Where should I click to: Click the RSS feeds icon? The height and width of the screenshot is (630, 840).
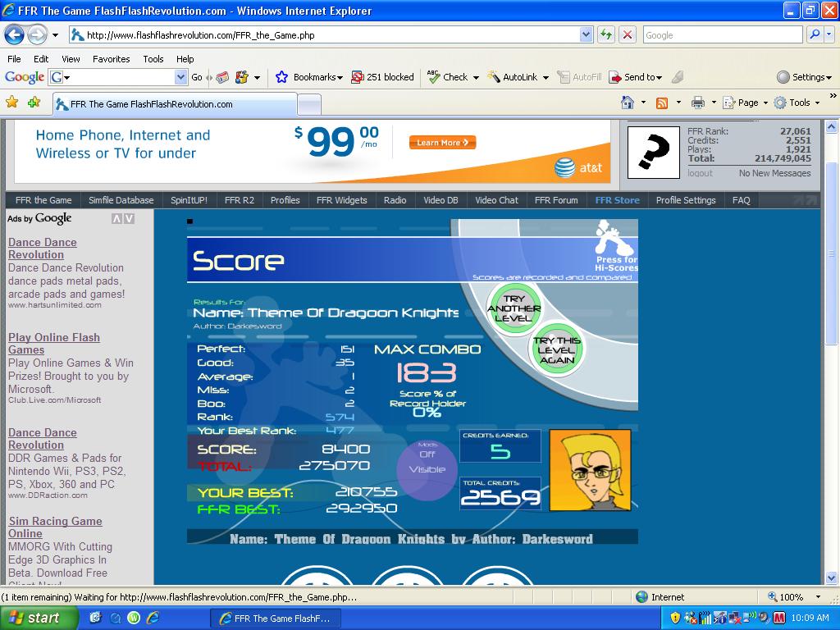662,103
